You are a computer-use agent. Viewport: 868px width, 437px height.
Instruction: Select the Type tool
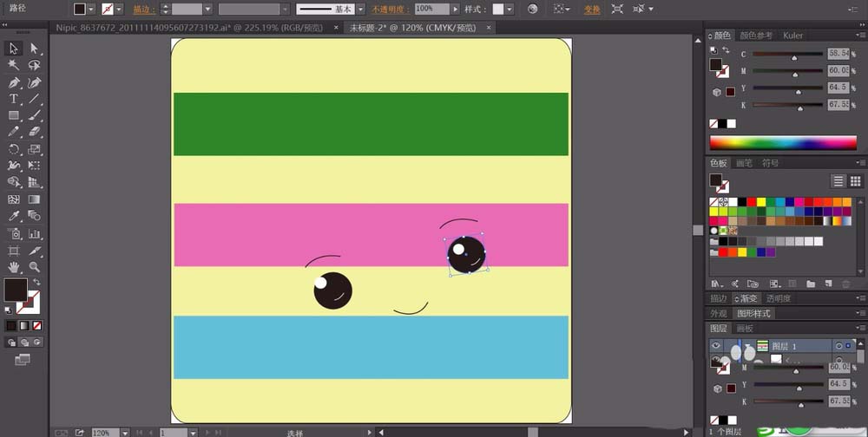click(14, 99)
